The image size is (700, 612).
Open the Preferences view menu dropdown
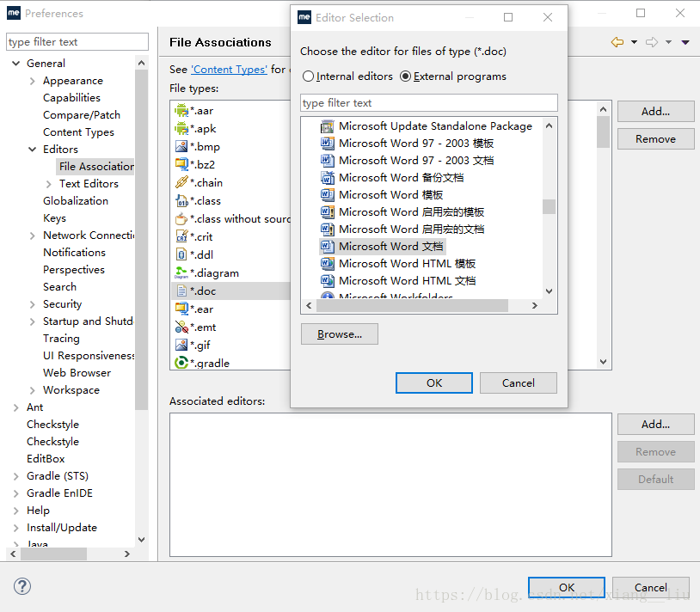point(685,42)
